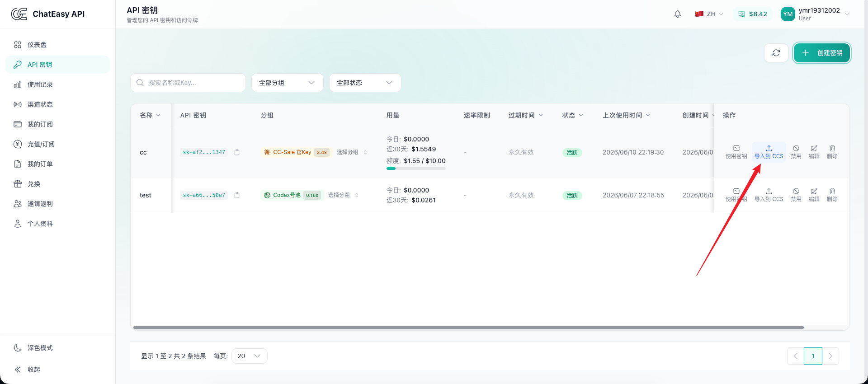
Task: Click the 活跃 status badge for test
Action: pyautogui.click(x=572, y=196)
